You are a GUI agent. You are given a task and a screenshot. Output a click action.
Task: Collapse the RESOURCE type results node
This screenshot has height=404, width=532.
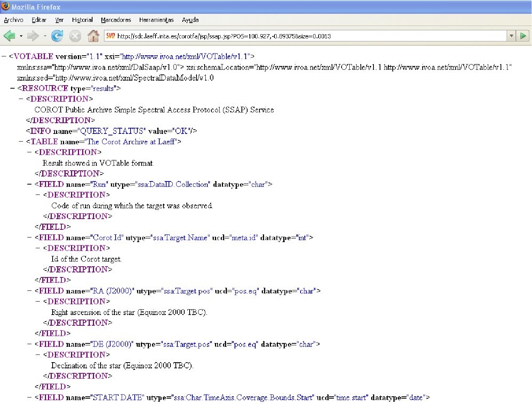coord(13,88)
